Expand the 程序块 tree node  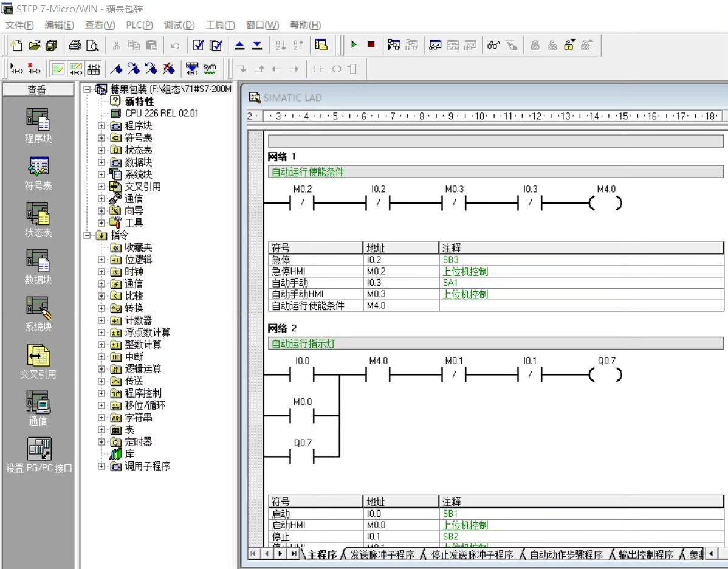[101, 125]
